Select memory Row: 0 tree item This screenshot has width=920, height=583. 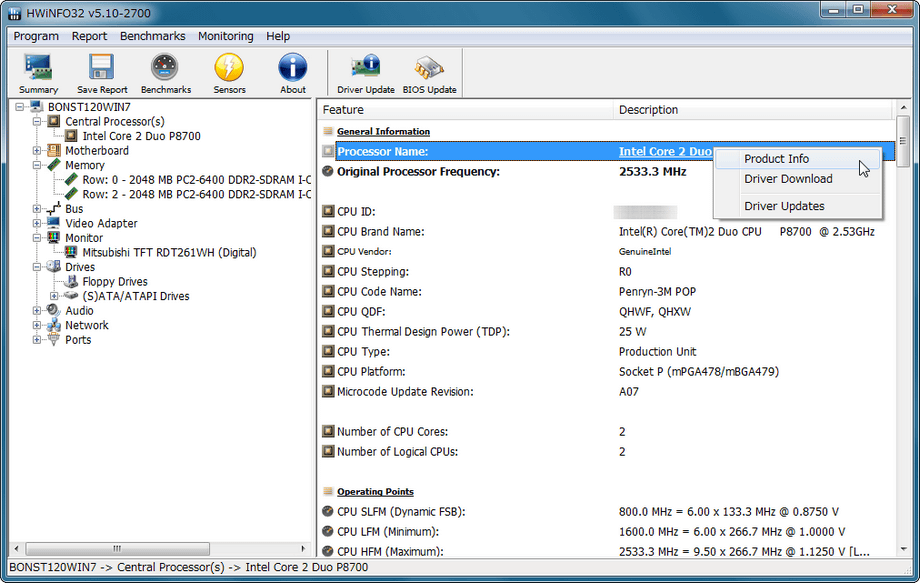196,179
